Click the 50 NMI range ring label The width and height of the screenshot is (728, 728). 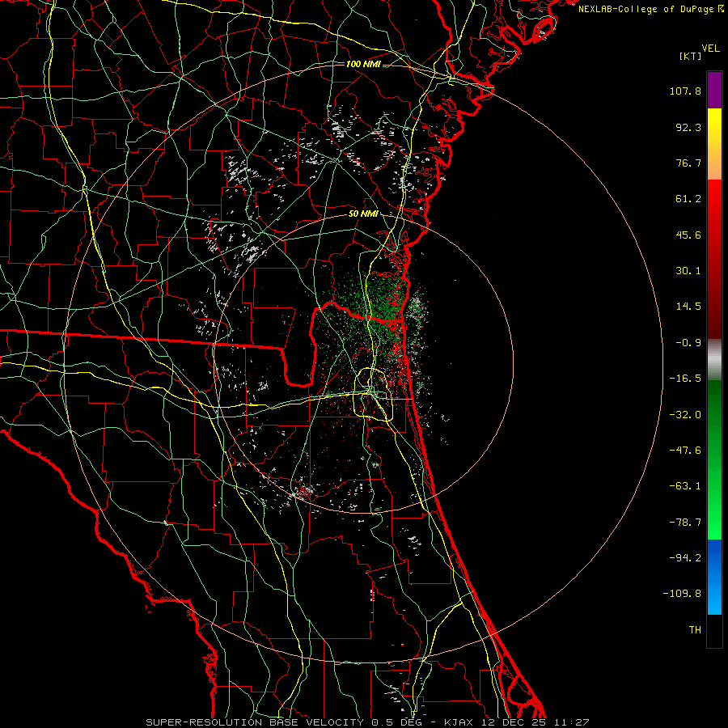coord(363,214)
